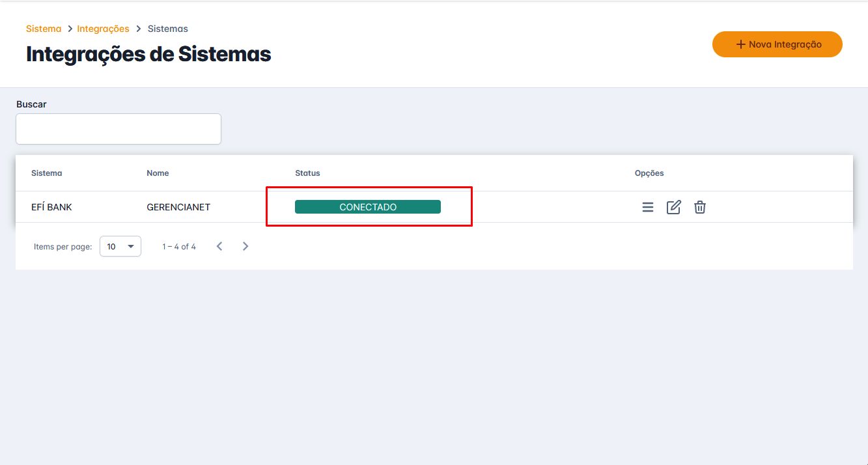Click the Opções column header
This screenshot has width=868, height=465.
[649, 173]
